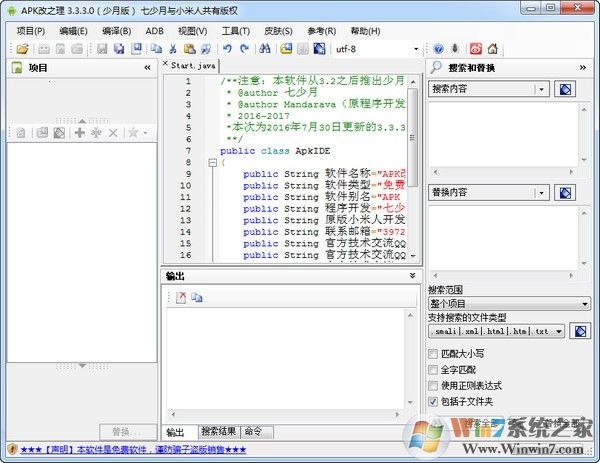Open the 参考(R) menu

[x=322, y=31]
